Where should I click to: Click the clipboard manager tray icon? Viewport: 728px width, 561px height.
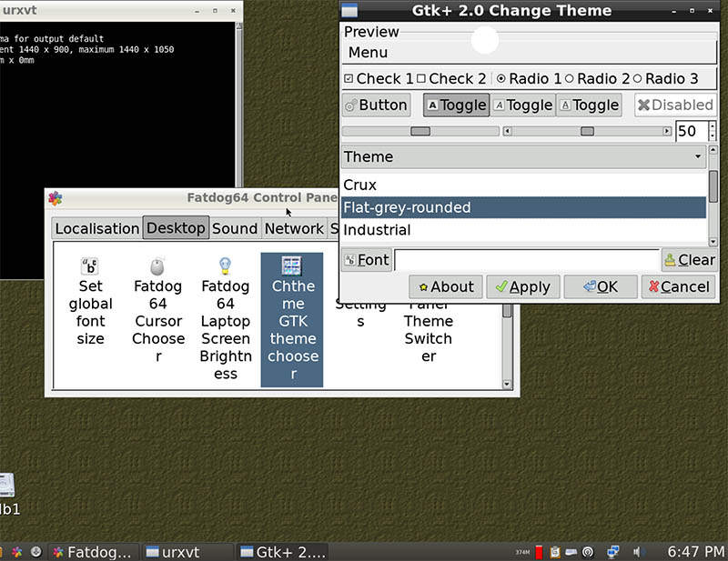555,552
